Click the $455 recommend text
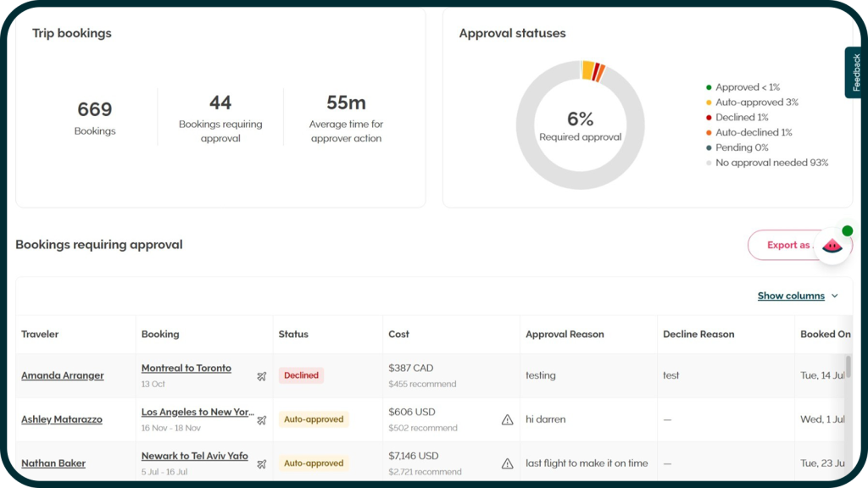868x488 pixels. coord(422,384)
